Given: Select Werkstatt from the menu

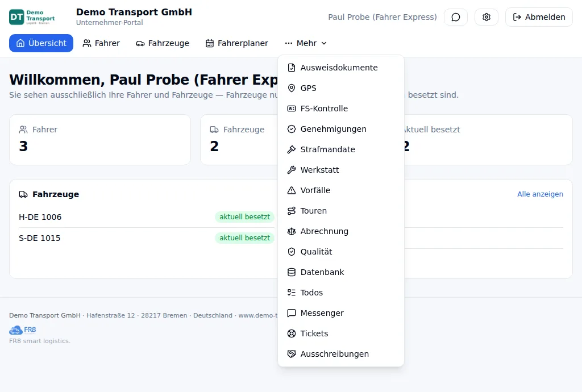Looking at the screenshot, I should pos(341,169).
